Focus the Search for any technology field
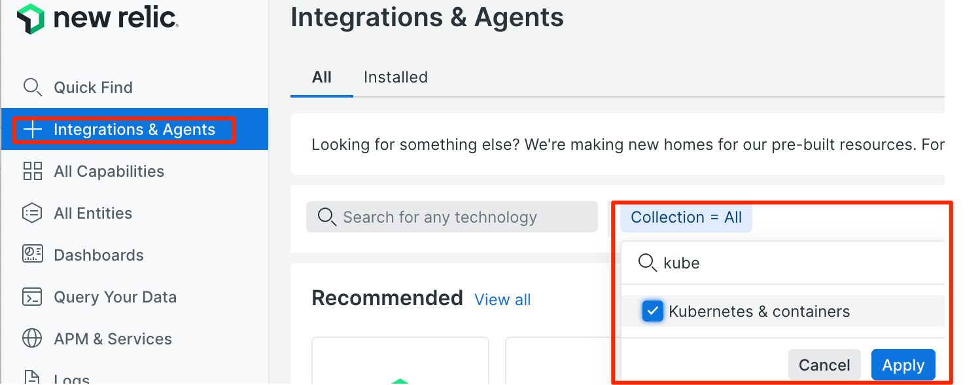This screenshot has height=385, width=980. click(x=452, y=217)
